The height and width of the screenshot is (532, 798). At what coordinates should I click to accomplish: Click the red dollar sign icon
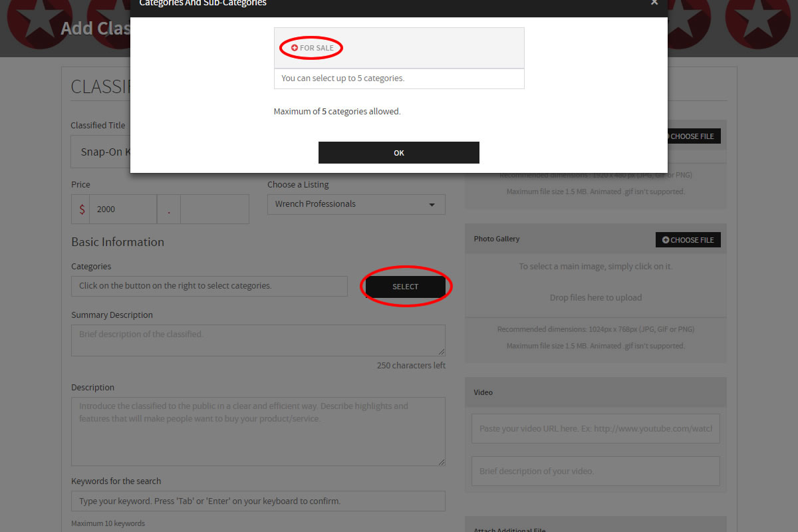click(x=82, y=209)
